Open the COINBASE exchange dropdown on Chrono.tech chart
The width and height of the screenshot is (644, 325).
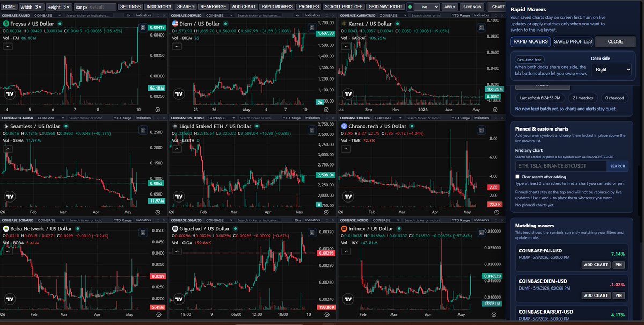(x=387, y=118)
